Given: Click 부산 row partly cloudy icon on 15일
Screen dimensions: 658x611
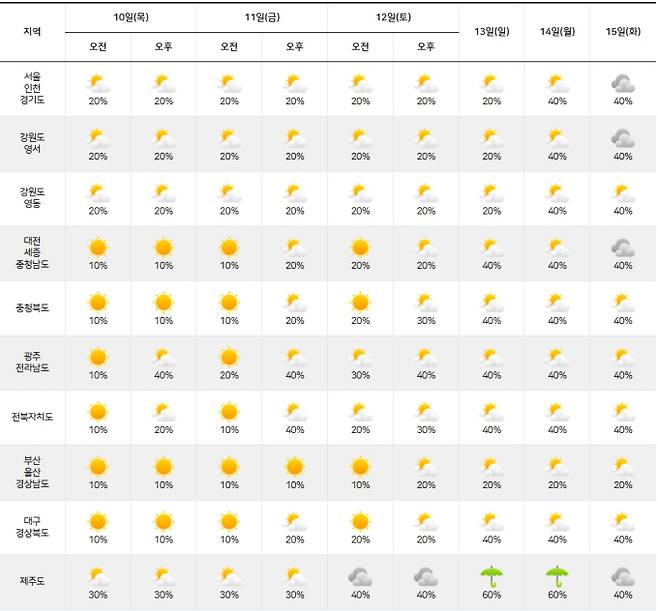Looking at the screenshot, I should coord(623,467).
